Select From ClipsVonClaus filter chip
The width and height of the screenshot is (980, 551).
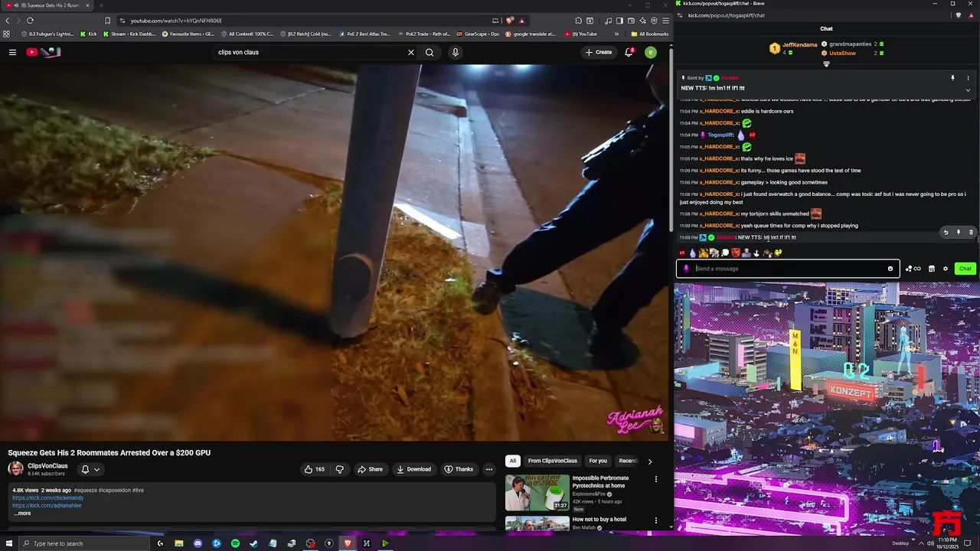click(x=552, y=461)
